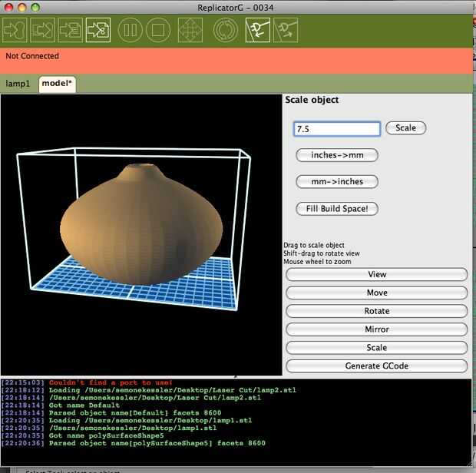
Task: Click the wide Generate GCode button
Action: (377, 365)
